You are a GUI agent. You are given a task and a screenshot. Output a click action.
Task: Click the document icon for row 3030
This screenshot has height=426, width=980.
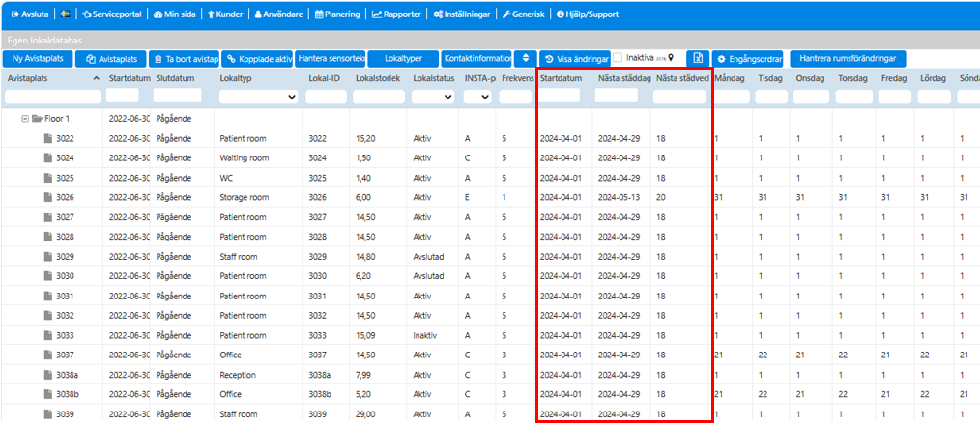pyautogui.click(x=47, y=276)
